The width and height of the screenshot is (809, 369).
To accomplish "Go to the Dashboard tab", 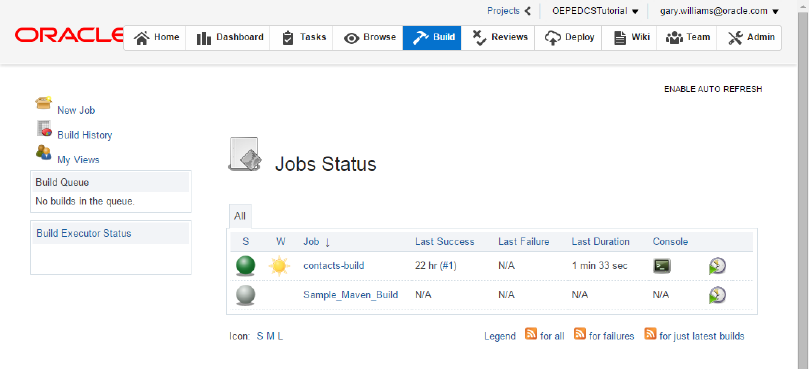I will click(229, 38).
